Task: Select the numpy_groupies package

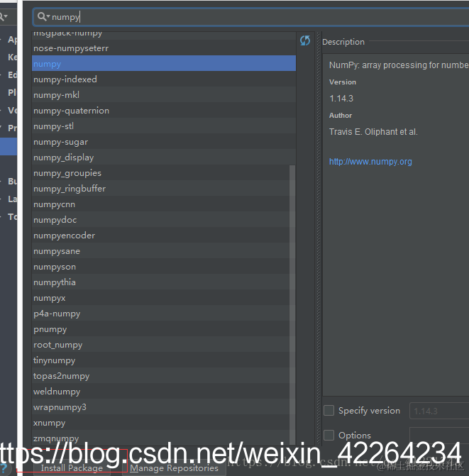Action: 160,173
